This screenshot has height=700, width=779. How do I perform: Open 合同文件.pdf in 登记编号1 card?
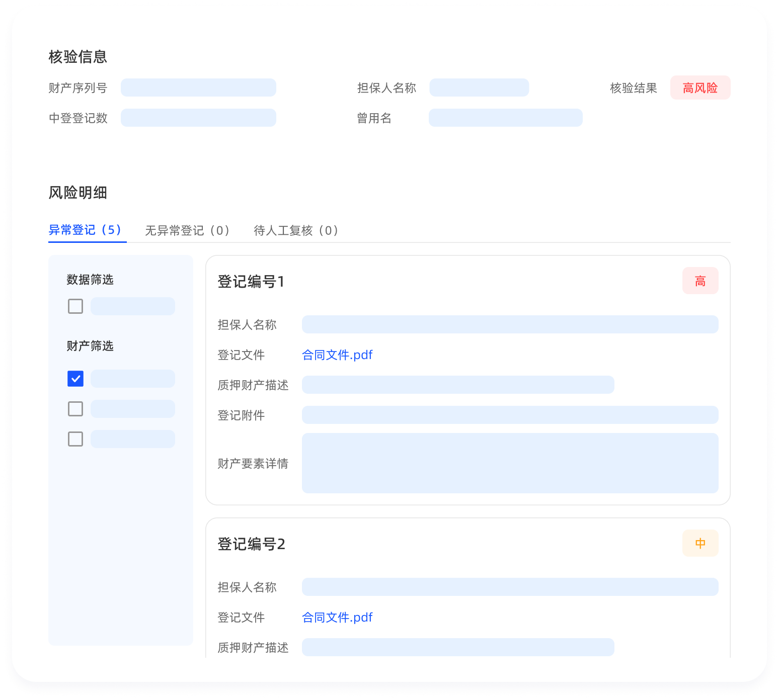[x=337, y=355]
